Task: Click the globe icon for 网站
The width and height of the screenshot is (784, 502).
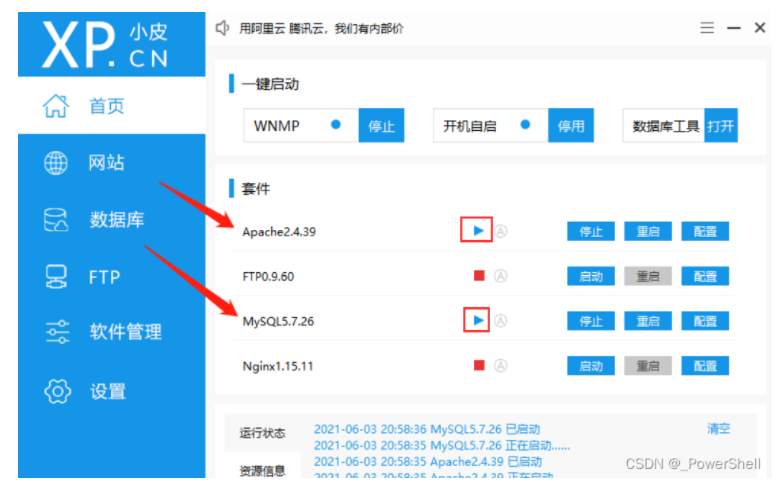Action: pos(56,162)
